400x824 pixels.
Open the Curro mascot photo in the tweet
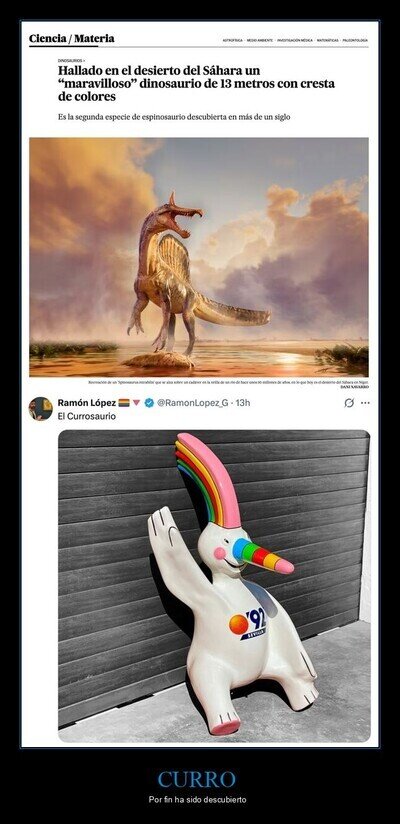click(x=214, y=586)
